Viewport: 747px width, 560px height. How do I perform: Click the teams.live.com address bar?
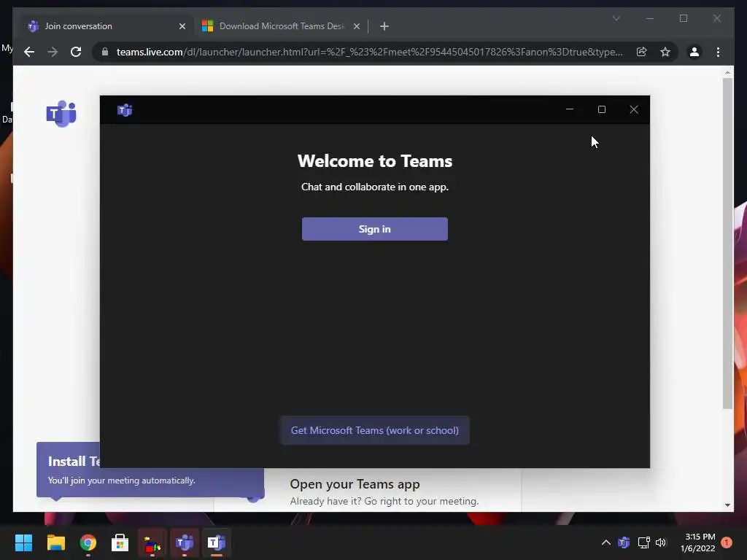tap(369, 52)
